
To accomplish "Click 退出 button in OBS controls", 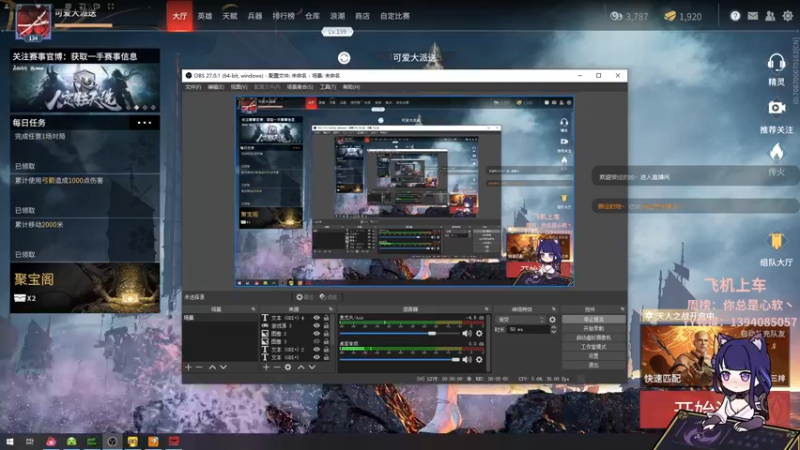I will pyautogui.click(x=593, y=365).
